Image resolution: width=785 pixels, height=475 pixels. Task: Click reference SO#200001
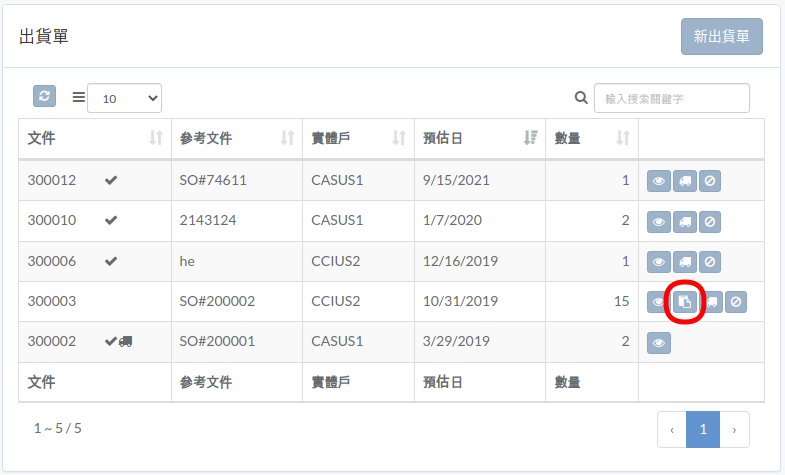217,341
